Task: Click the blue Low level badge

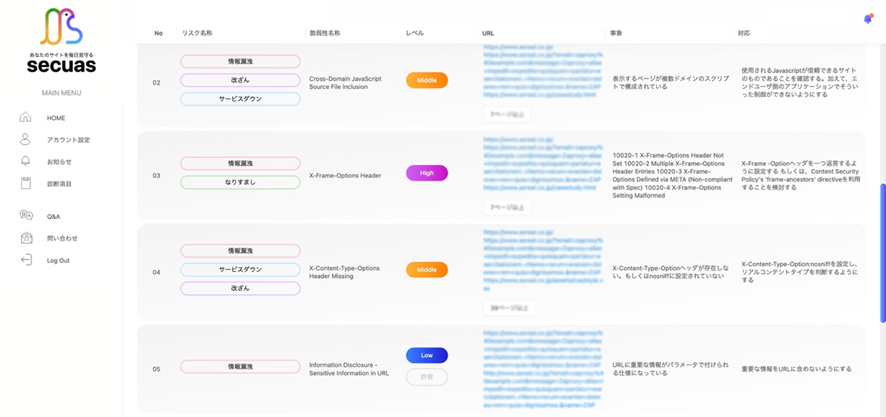Action: tap(427, 355)
